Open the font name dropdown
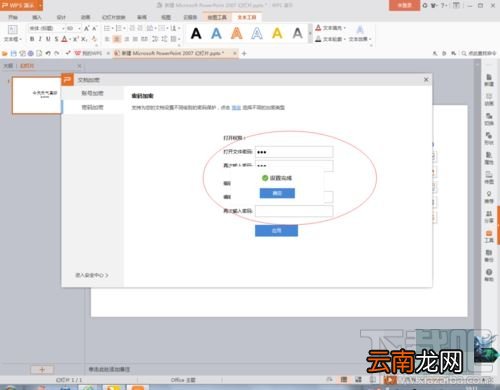 point(63,28)
